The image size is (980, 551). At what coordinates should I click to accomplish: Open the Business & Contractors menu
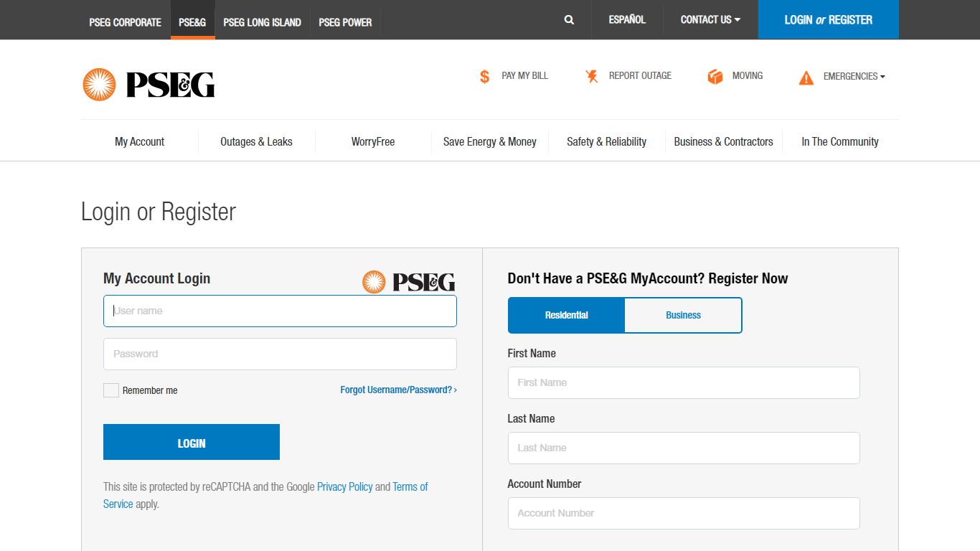pyautogui.click(x=723, y=141)
